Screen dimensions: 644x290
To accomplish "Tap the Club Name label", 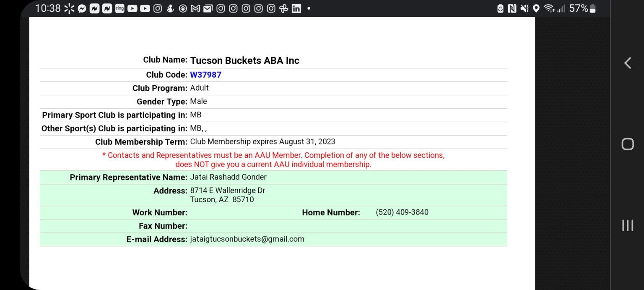I will tap(165, 60).
